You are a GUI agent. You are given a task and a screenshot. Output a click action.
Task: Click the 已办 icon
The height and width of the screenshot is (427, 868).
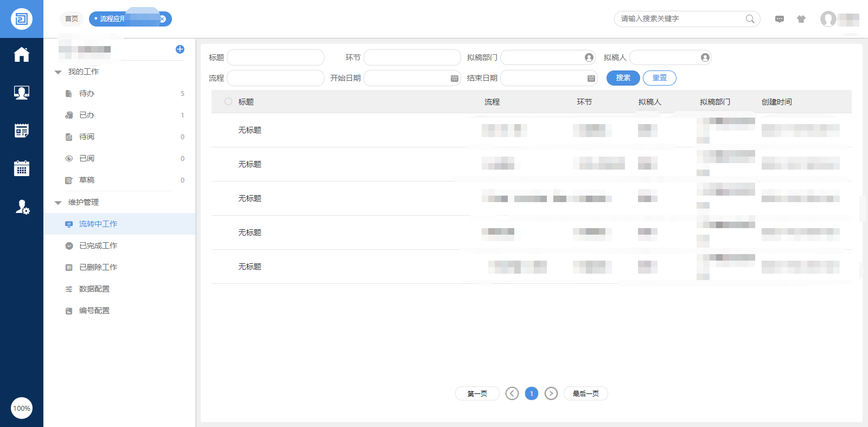[x=69, y=115]
